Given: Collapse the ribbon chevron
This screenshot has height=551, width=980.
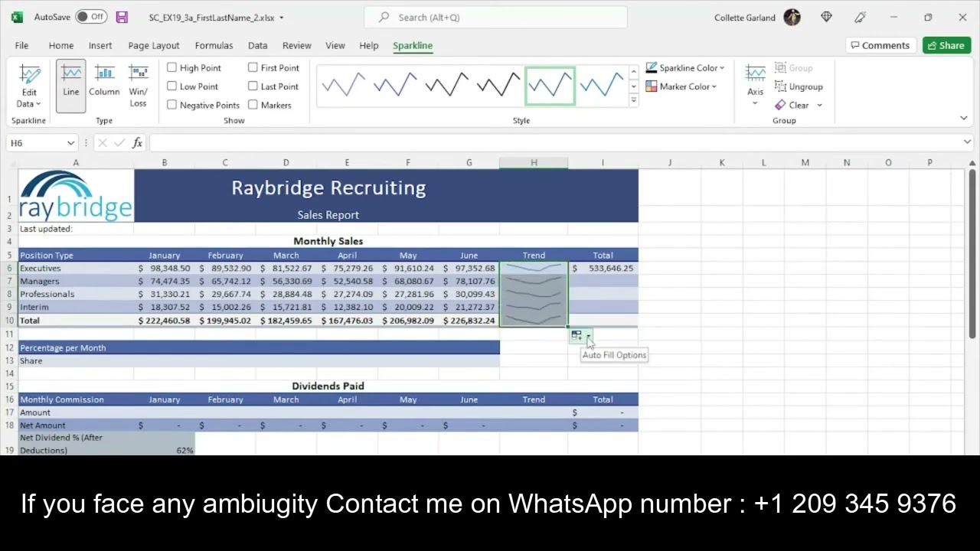Looking at the screenshot, I should pos(964,118).
